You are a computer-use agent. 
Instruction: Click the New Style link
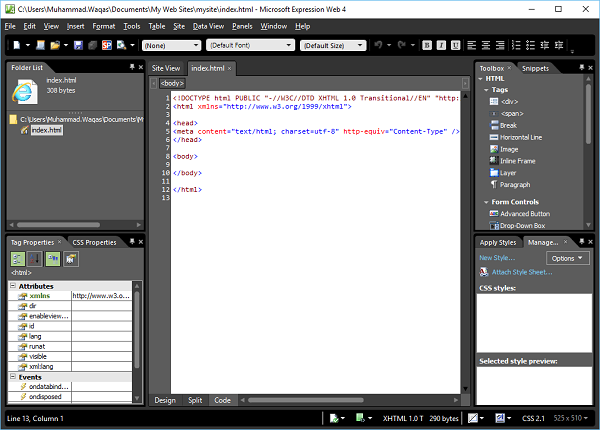pos(497,258)
